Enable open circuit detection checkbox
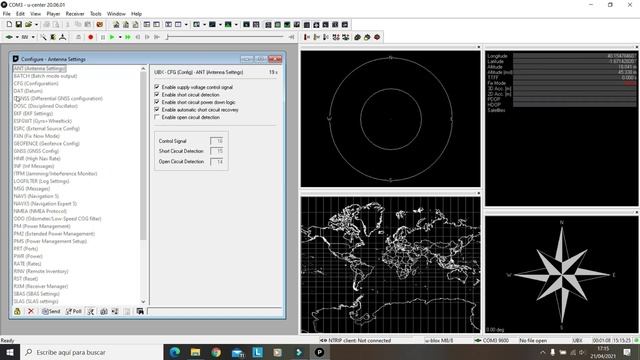The image size is (640, 360). [157, 117]
